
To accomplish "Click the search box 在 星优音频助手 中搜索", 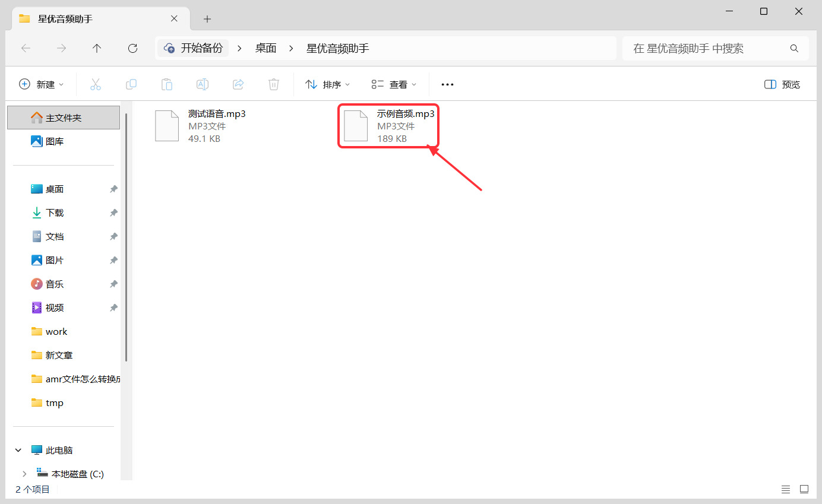I will [715, 49].
